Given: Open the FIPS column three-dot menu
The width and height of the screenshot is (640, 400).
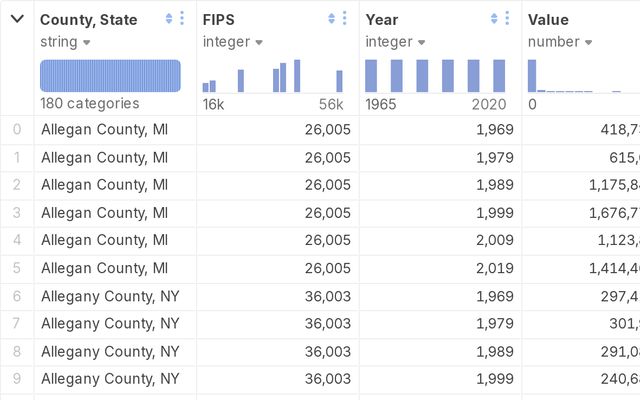Looking at the screenshot, I should (x=344, y=19).
